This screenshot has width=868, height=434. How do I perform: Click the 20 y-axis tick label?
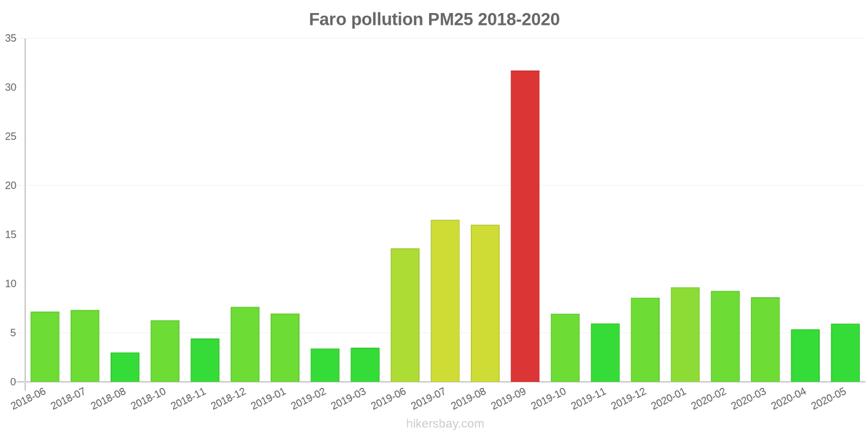11,186
